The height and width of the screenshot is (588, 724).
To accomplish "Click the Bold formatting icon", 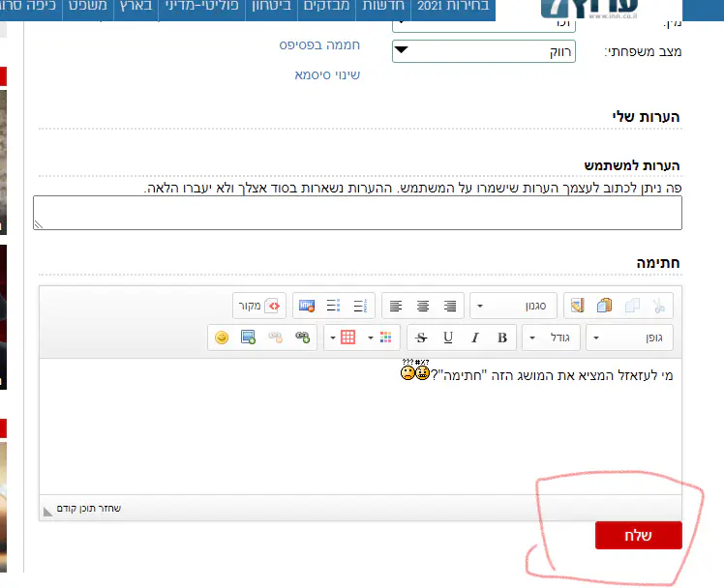I will point(501,338).
